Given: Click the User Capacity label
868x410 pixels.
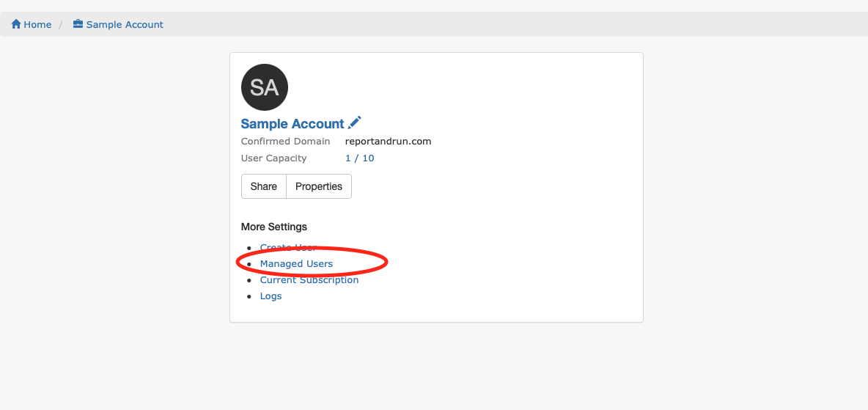Looking at the screenshot, I should click(274, 158).
